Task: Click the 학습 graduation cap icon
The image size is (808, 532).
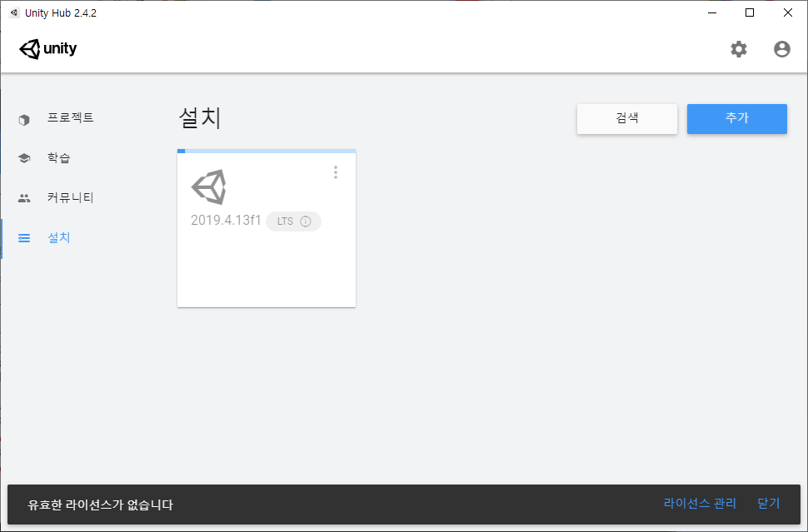Action: 23,158
